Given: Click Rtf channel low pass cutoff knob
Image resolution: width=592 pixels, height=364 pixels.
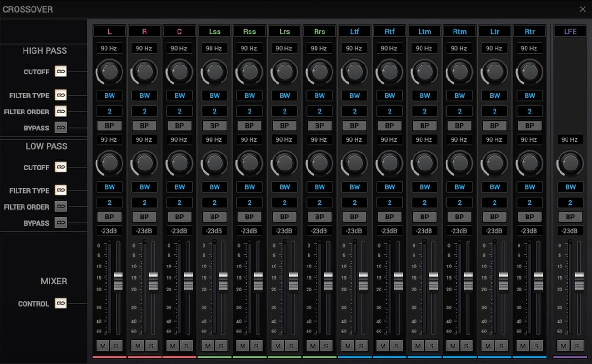Looking at the screenshot, I should point(389,163).
